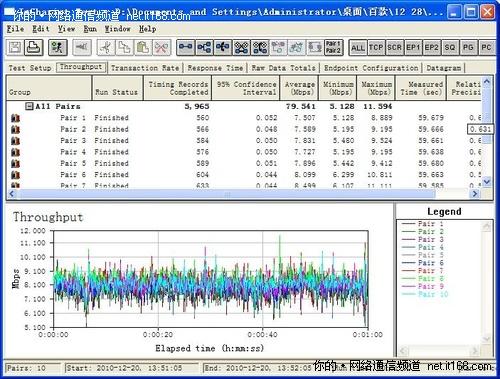Screen dimensions: 500x379
Task: Toggle the ALL filter button
Action: pyautogui.click(x=357, y=48)
